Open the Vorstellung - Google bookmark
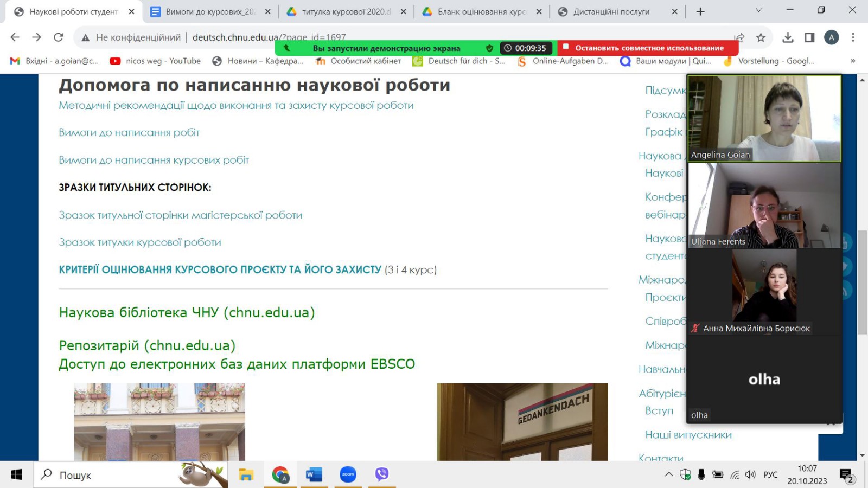The height and width of the screenshot is (488, 868). pyautogui.click(x=769, y=61)
